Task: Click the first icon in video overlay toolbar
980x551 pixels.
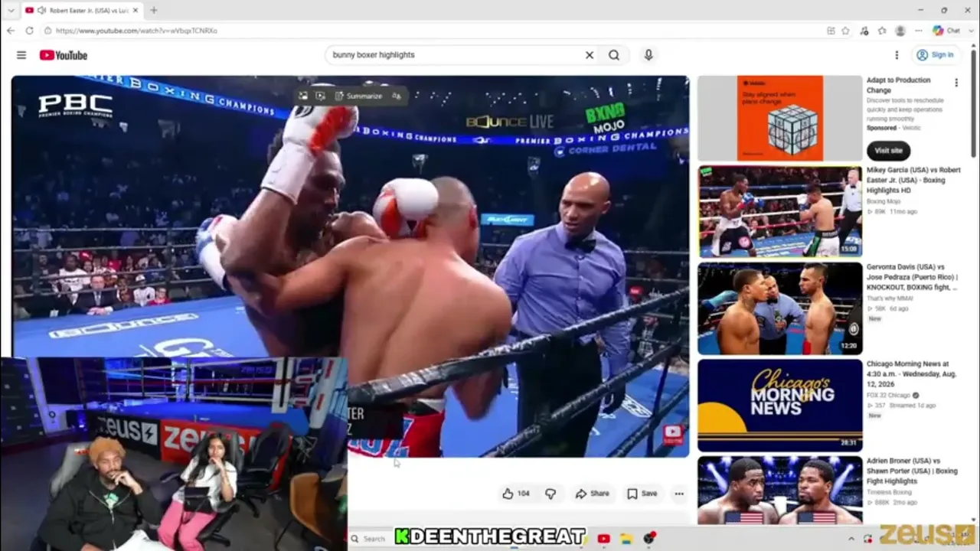Action: pos(303,96)
